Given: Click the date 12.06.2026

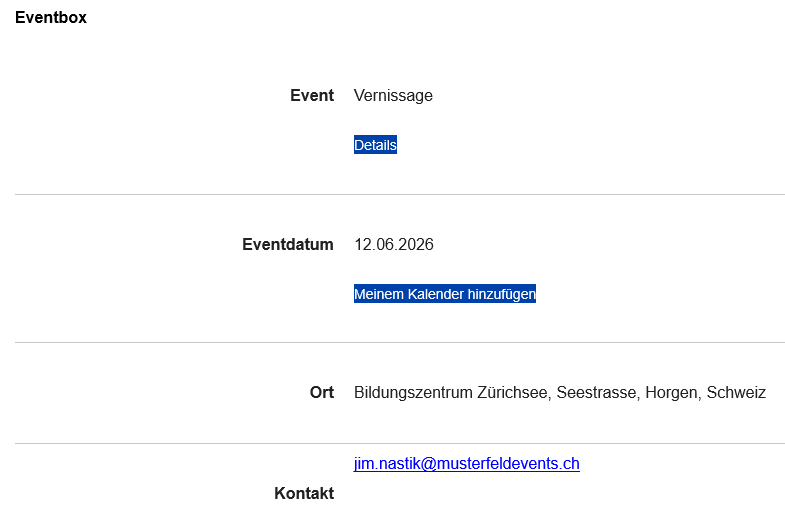Looking at the screenshot, I should point(394,245).
